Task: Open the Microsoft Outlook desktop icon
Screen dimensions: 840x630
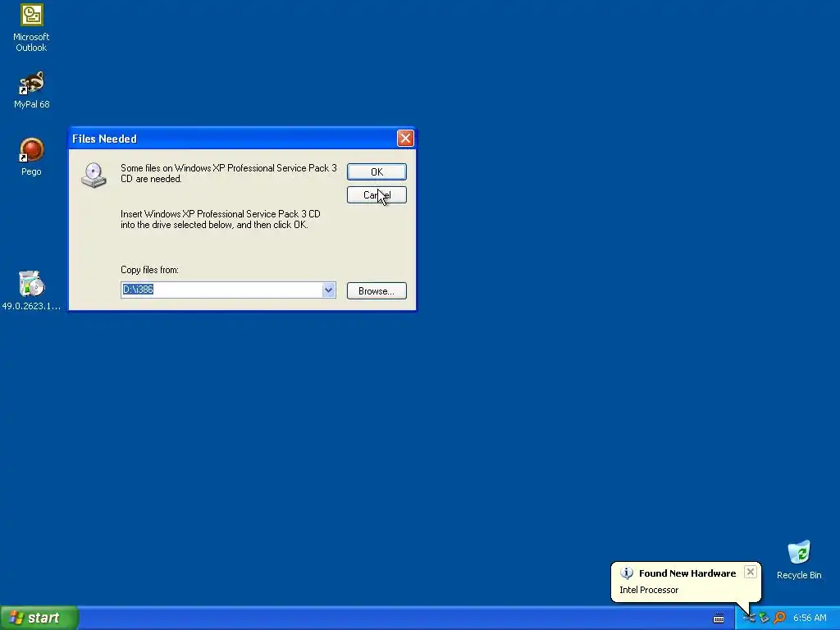Action: [x=32, y=28]
